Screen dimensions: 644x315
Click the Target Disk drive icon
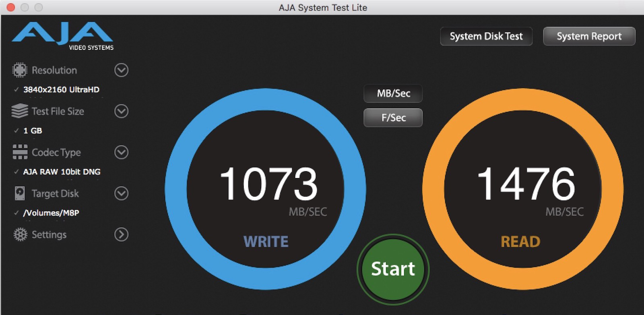click(19, 193)
